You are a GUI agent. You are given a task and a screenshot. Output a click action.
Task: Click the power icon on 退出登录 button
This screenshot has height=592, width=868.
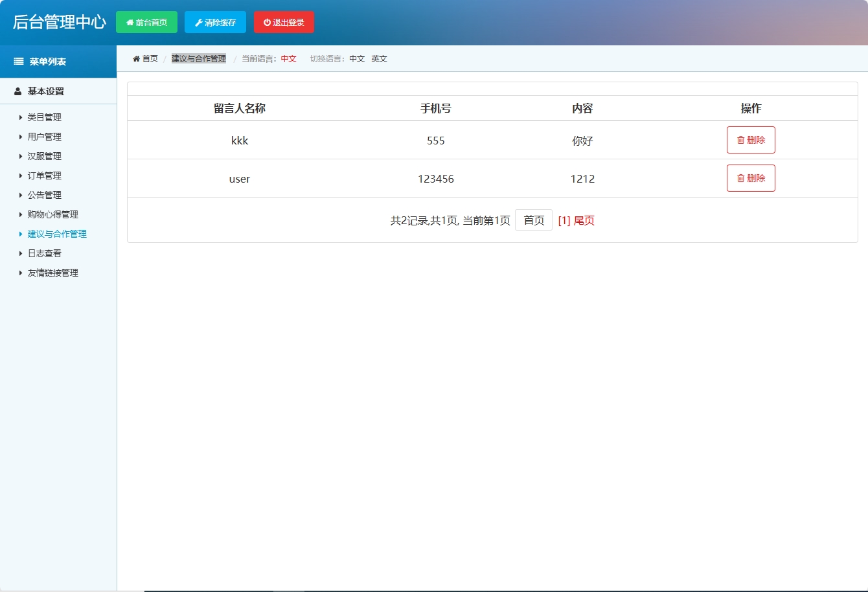(x=268, y=21)
